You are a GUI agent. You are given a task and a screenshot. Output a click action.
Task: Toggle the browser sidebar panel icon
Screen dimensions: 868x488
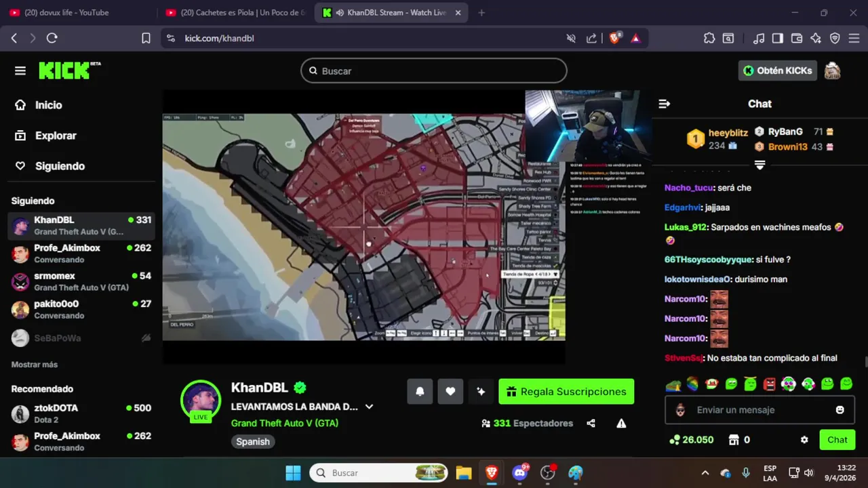[x=778, y=39]
